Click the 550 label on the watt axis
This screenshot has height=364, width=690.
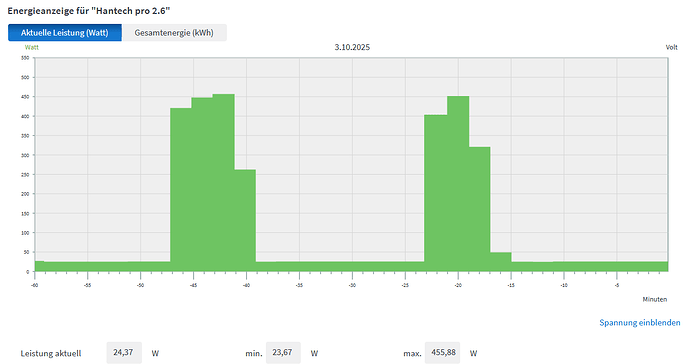tap(25, 58)
